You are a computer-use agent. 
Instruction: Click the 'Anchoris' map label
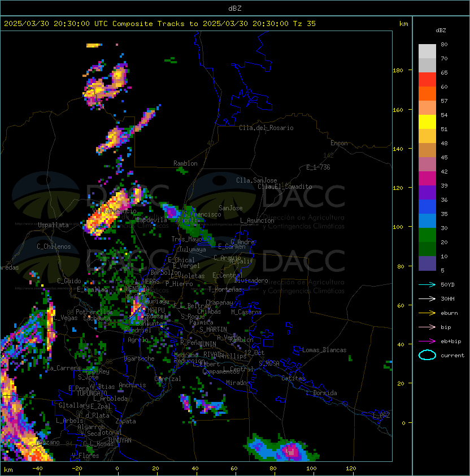(132, 385)
